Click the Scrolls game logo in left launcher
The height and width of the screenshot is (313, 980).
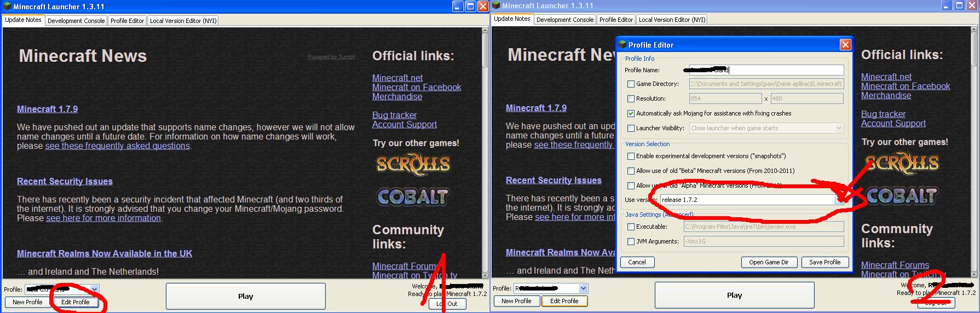coord(413,165)
